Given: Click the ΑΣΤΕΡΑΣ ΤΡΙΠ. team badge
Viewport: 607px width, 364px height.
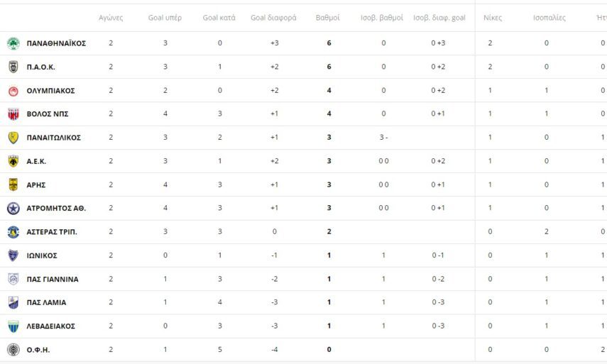Looking at the screenshot, I should coord(13,232).
